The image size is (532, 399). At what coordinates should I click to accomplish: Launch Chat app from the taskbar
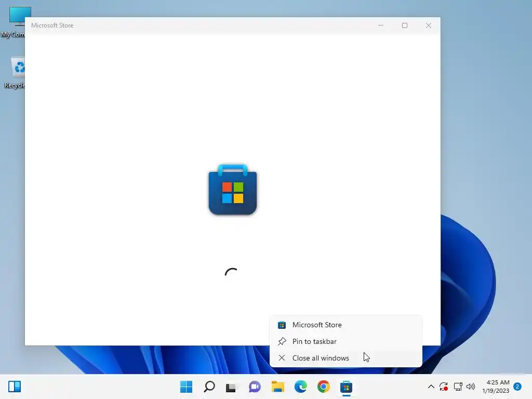(x=255, y=387)
